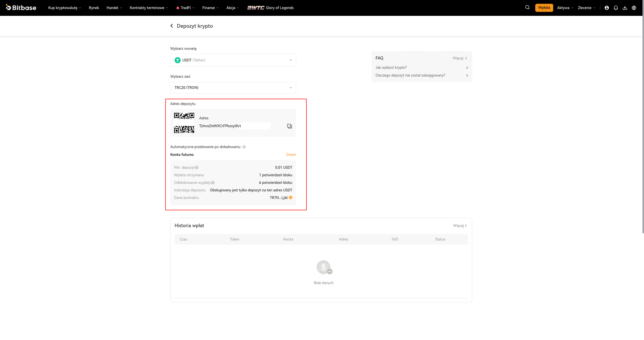Open BWTC Glory of Legends promotion
Screen dimensions: 644x340
[270, 8]
